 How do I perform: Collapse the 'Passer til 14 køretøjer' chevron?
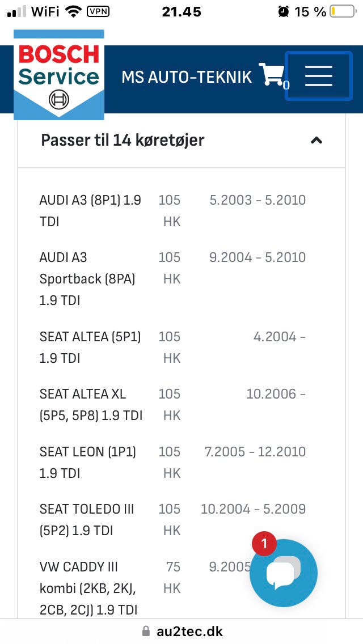316,141
